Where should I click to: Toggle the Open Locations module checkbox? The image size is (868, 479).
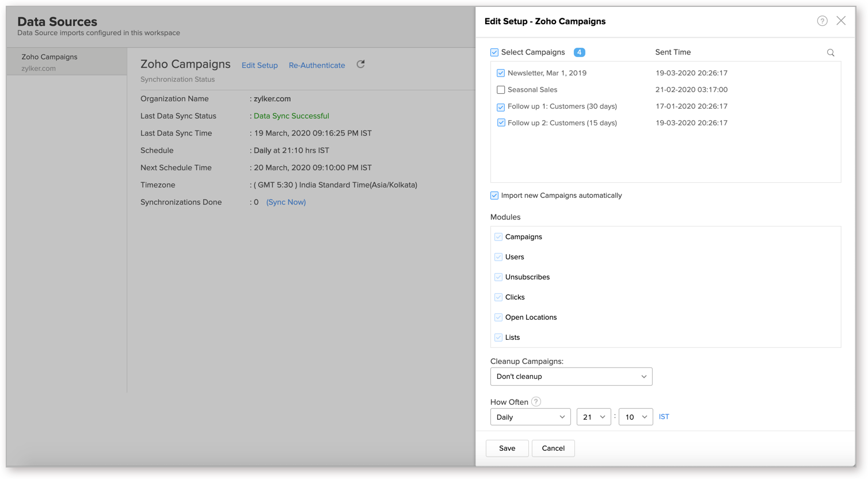tap(498, 317)
